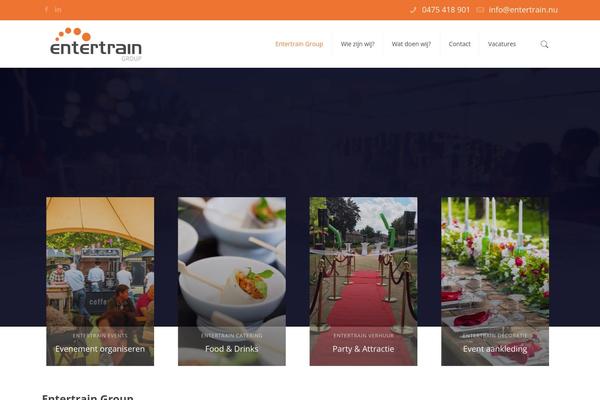Screen dimensions: 600x400
Task: Click the info@entertrain.nu email link
Action: coord(523,10)
